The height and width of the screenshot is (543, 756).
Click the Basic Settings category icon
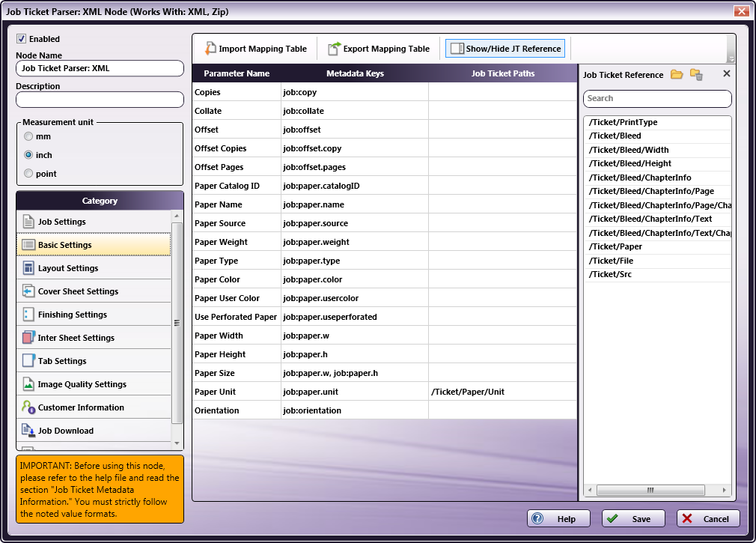tap(28, 245)
